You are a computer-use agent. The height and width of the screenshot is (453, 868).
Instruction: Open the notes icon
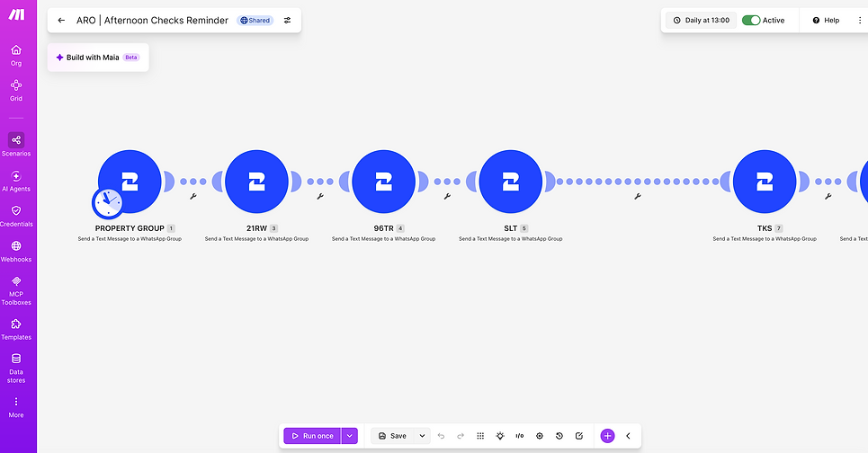pos(579,436)
